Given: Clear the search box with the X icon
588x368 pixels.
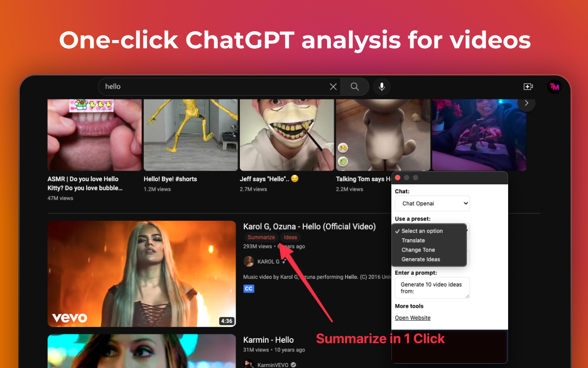Looking at the screenshot, I should click(x=334, y=86).
